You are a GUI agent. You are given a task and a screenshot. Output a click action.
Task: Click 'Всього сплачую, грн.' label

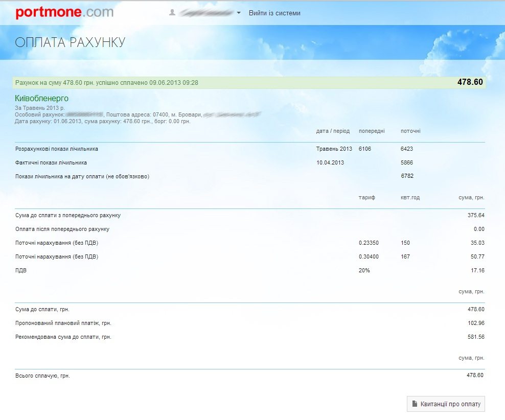coord(42,376)
